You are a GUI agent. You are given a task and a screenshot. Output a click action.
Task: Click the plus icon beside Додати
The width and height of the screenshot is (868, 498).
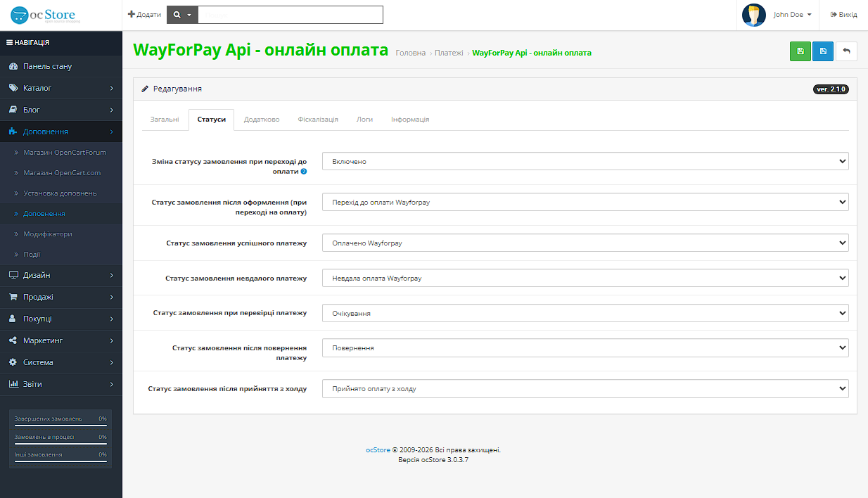click(131, 15)
